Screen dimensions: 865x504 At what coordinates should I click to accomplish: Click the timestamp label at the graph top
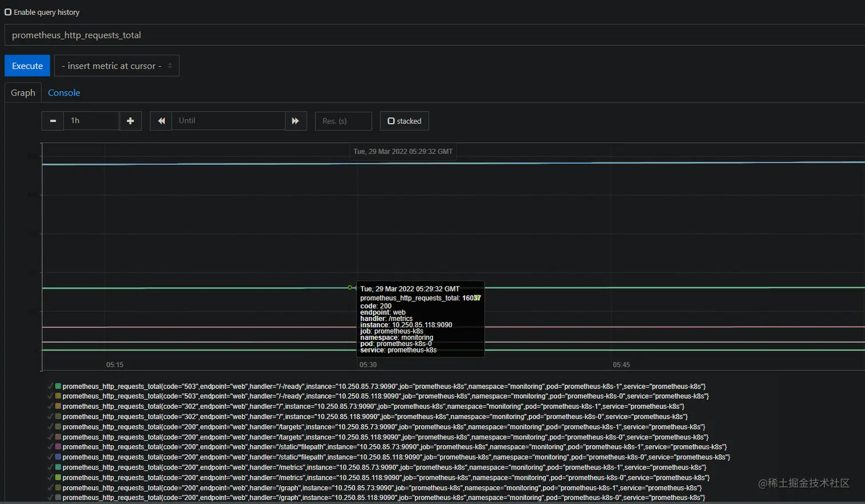[x=403, y=152]
